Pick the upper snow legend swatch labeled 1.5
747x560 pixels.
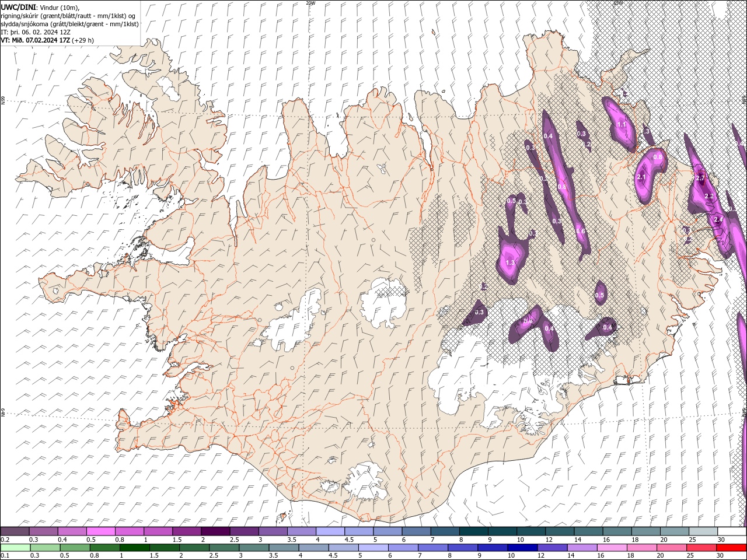187,531
